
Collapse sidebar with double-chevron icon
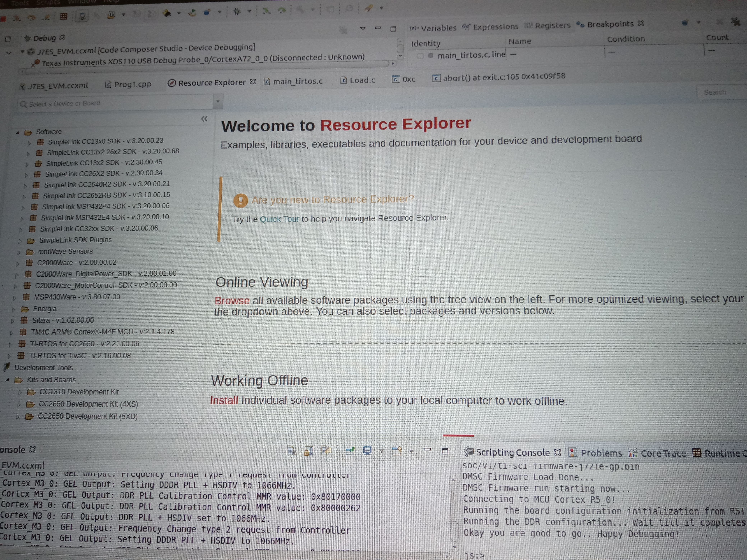coord(204,119)
